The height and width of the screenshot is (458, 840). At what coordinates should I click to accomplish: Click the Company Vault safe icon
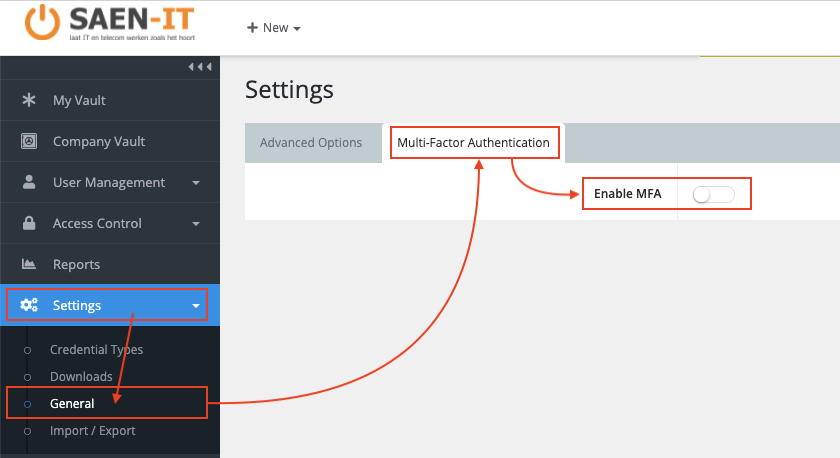[29, 141]
